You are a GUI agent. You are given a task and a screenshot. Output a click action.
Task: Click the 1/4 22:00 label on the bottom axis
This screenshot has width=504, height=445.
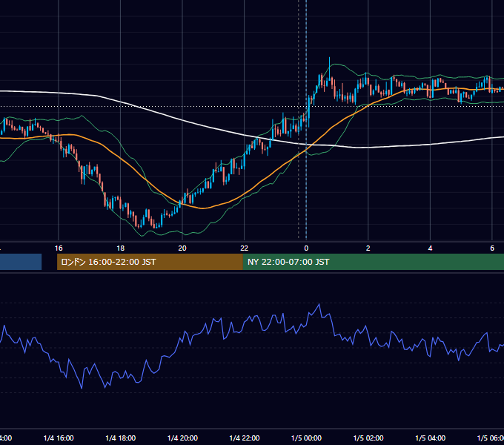pyautogui.click(x=245, y=438)
